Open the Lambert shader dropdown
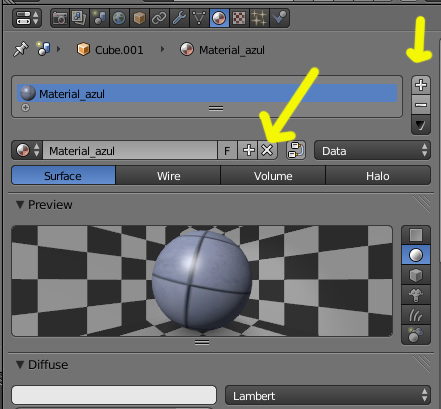This screenshot has height=409, width=441. click(328, 396)
